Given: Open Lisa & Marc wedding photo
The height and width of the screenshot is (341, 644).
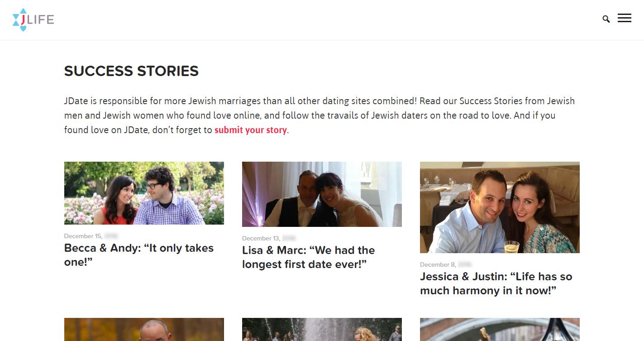Looking at the screenshot, I should pos(322,194).
